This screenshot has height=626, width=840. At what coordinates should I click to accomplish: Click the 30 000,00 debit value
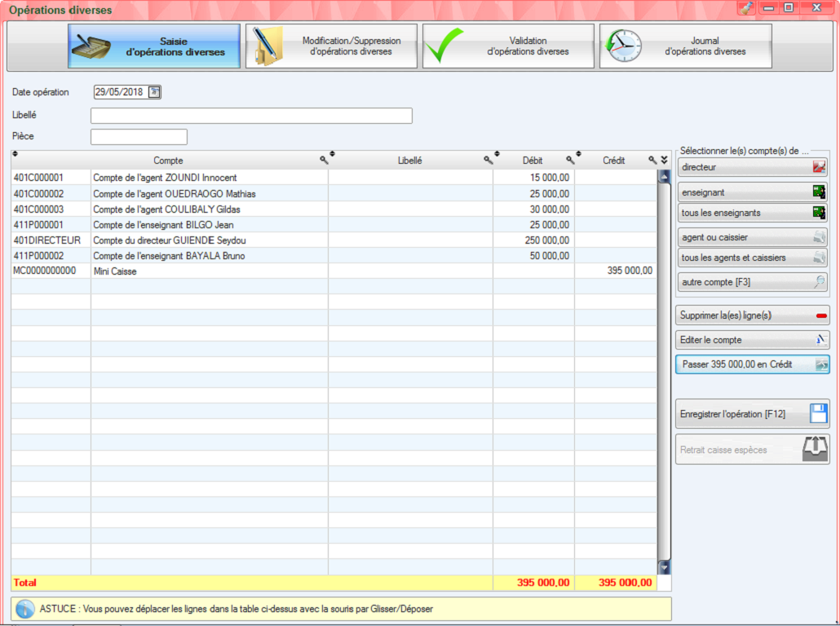pos(550,209)
